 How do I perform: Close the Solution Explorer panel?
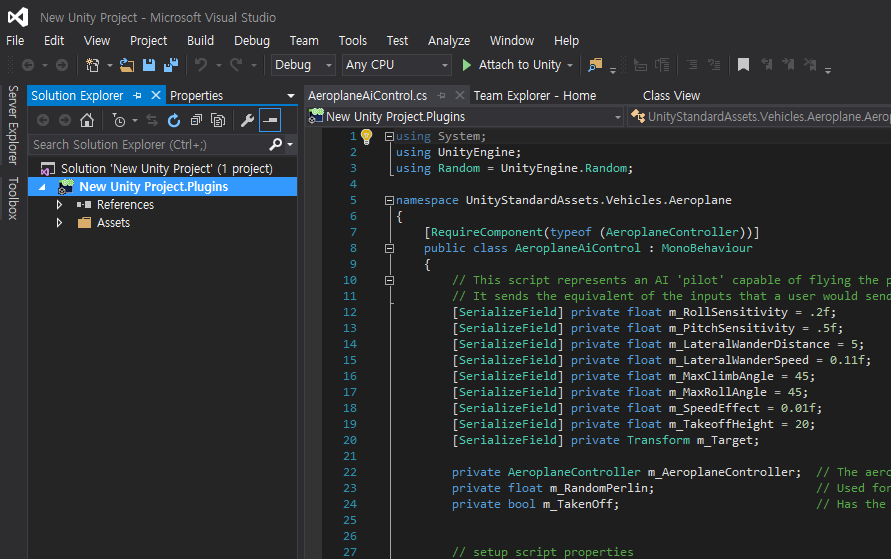point(156,95)
